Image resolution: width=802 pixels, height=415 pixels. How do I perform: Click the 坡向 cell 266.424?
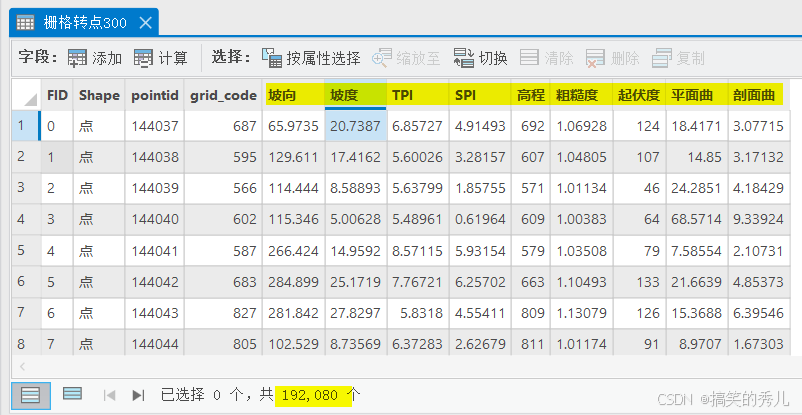(x=294, y=251)
